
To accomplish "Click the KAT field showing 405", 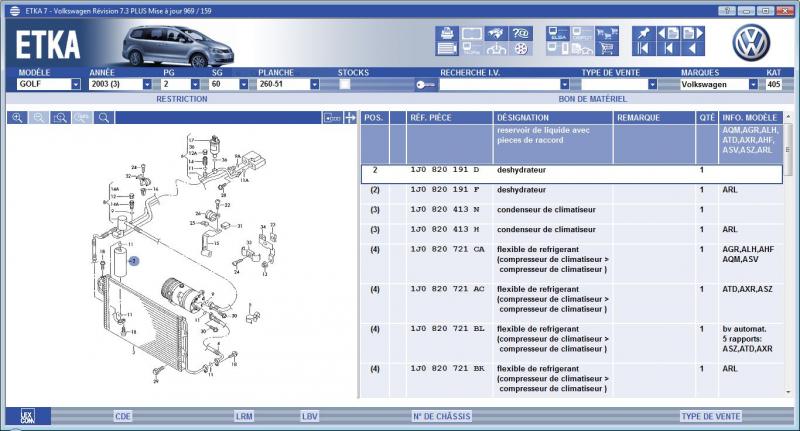I will click(x=774, y=84).
